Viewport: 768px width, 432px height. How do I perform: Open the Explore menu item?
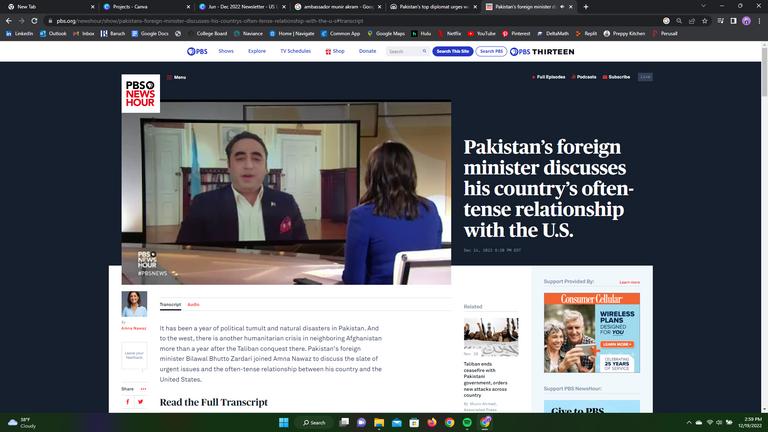[x=257, y=51]
